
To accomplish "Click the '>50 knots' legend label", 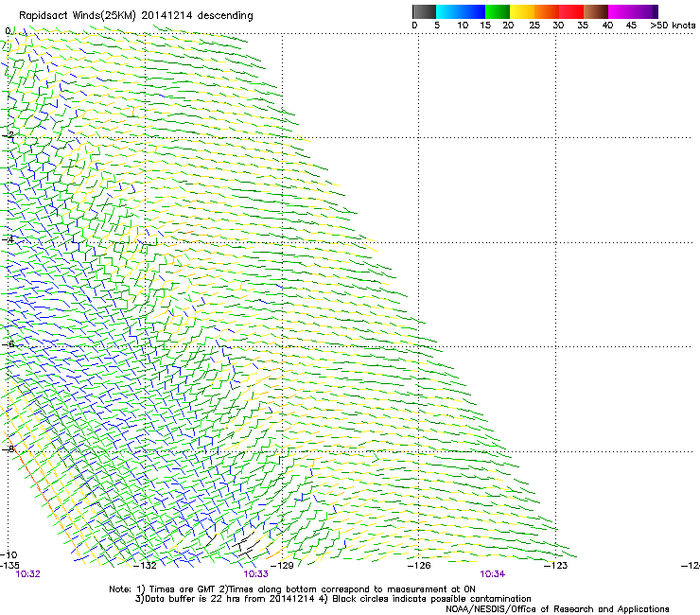I will pyautogui.click(x=673, y=26).
